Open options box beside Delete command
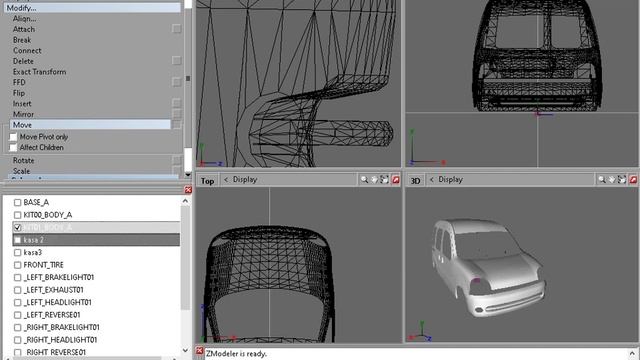 coord(176,60)
